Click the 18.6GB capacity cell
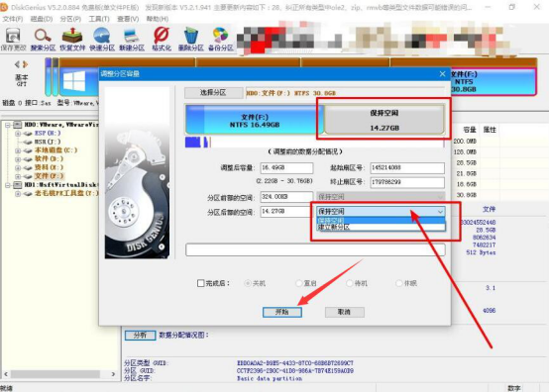Viewport: 549px width, 392px height. pos(467,184)
